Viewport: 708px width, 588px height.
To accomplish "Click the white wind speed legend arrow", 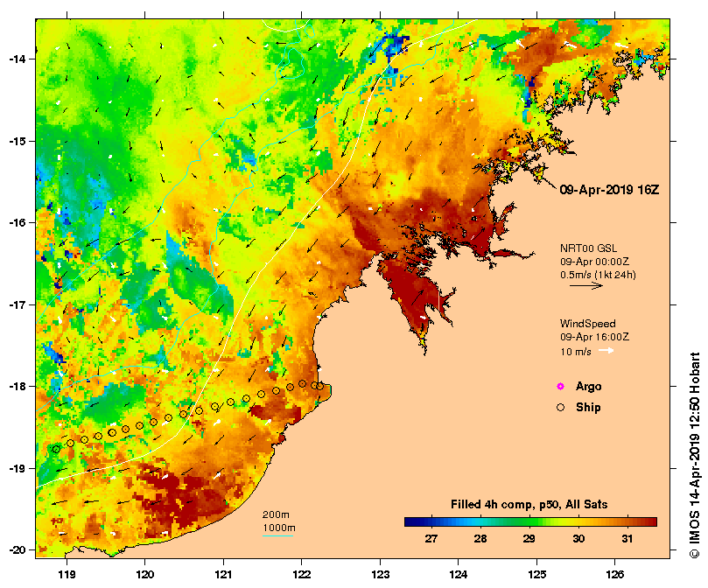I will pyautogui.click(x=606, y=351).
